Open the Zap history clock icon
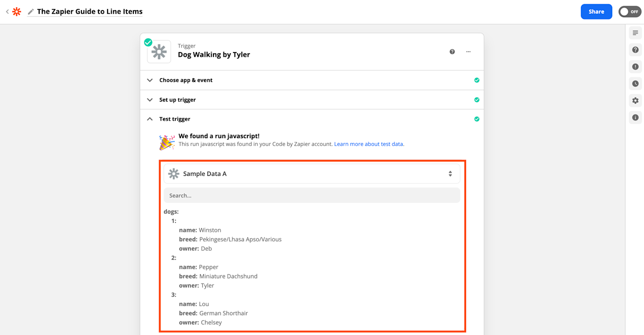644x335 pixels. (635, 84)
